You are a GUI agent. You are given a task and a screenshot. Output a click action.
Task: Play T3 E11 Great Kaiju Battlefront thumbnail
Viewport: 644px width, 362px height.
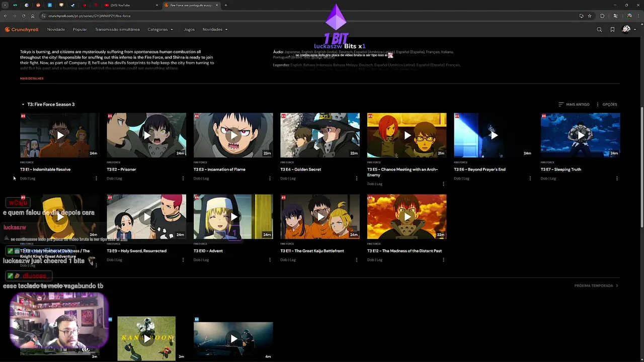point(320,217)
